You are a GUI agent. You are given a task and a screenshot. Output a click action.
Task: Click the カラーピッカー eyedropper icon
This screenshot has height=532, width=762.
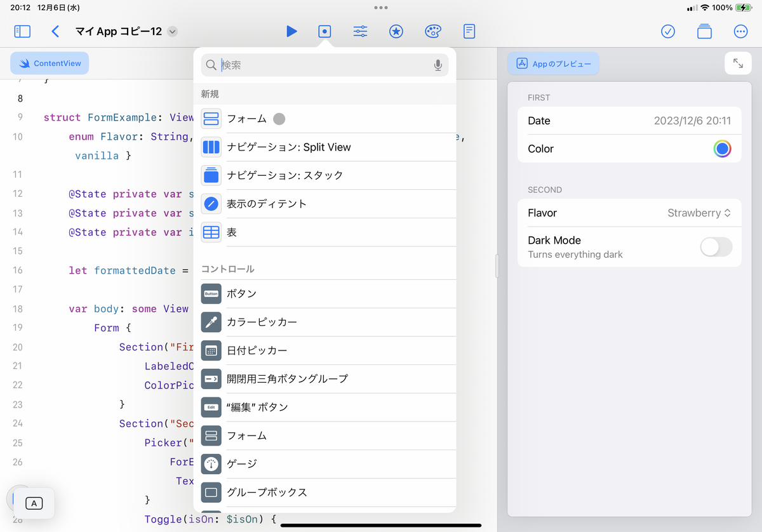pyautogui.click(x=211, y=322)
